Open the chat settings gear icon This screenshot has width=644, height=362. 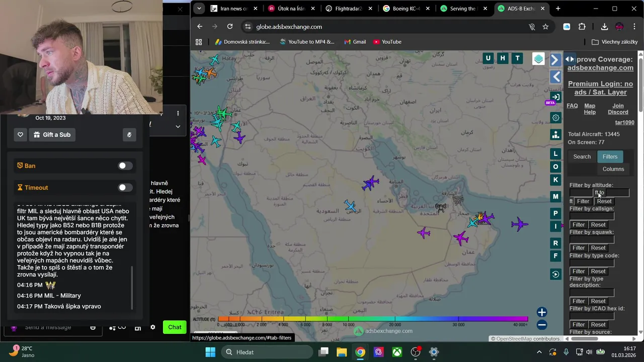[x=152, y=327]
